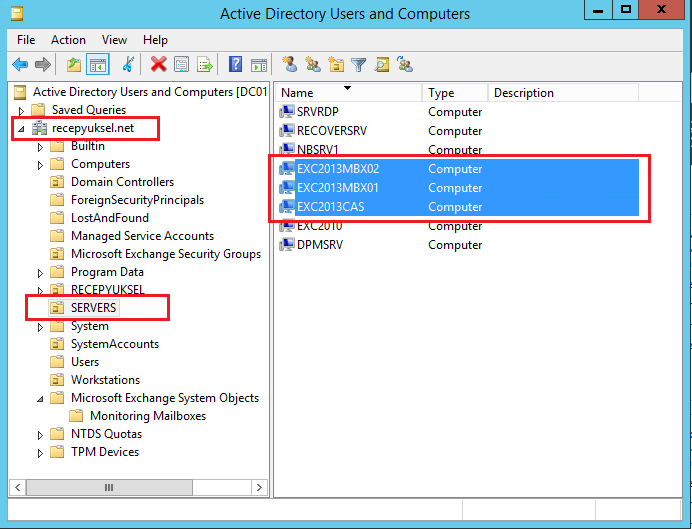Select the Managed Service Accounts container
The image size is (692, 529).
[x=142, y=236]
